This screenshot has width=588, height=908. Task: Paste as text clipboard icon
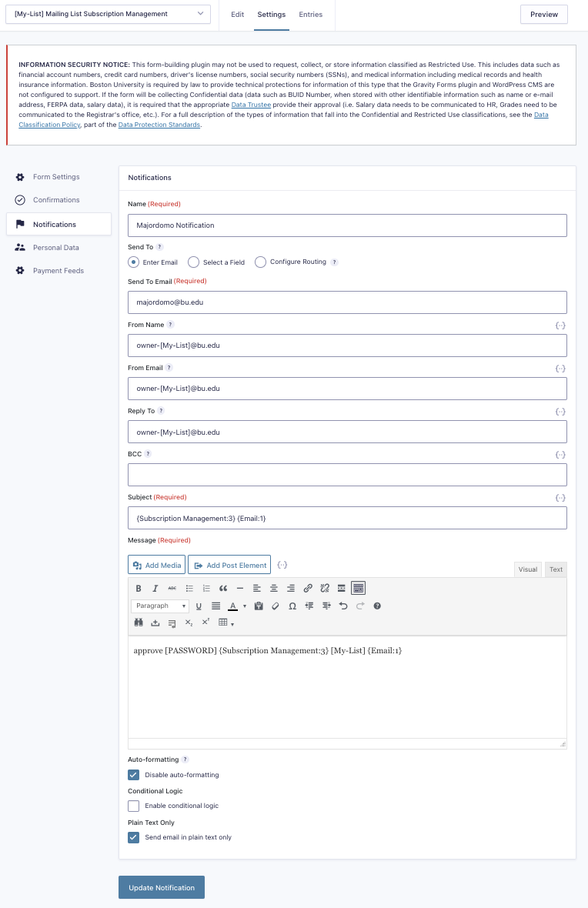click(x=259, y=606)
